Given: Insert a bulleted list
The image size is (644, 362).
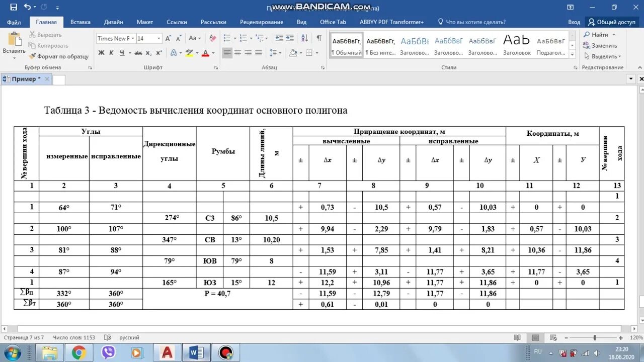Looking at the screenshot, I should click(x=227, y=38).
